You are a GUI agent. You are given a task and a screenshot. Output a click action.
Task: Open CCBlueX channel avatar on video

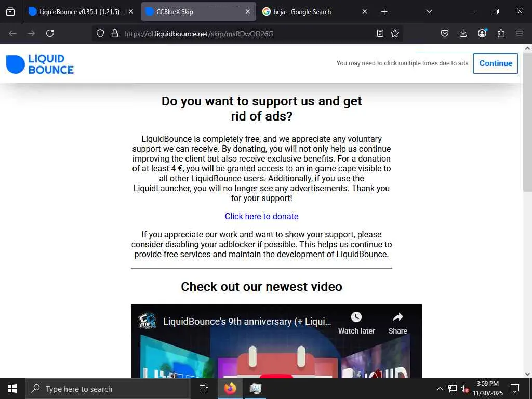click(147, 321)
